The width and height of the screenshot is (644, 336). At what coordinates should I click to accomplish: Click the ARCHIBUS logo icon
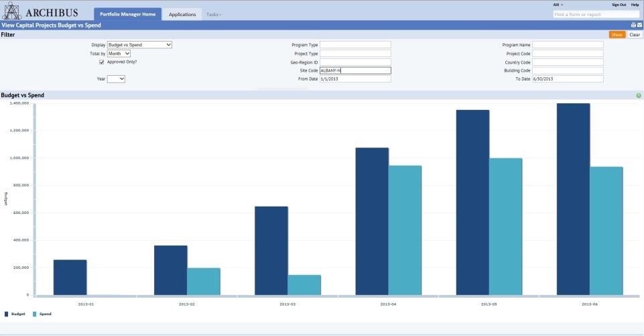[x=12, y=11]
